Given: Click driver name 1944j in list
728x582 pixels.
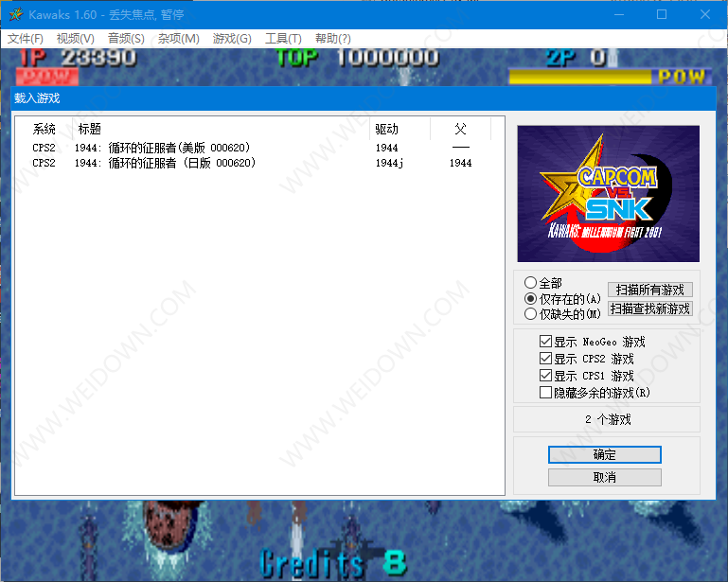Looking at the screenshot, I should coord(389,163).
